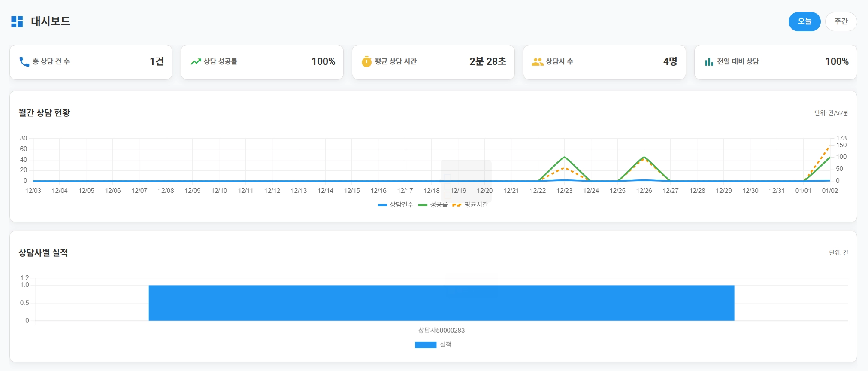The width and height of the screenshot is (868, 371).
Task: Click the 12/26 peak data point
Action: tap(644, 157)
